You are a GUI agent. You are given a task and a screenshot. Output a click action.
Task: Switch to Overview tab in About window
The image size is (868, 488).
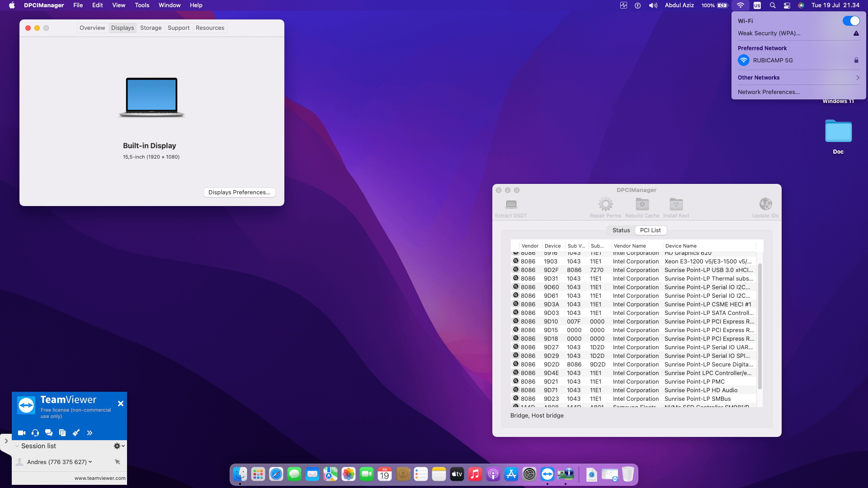tap(92, 28)
